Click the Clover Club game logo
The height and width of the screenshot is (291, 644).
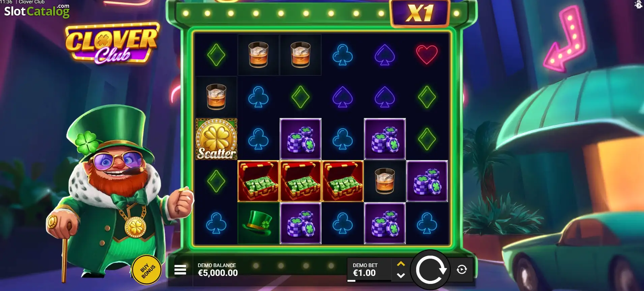click(112, 44)
